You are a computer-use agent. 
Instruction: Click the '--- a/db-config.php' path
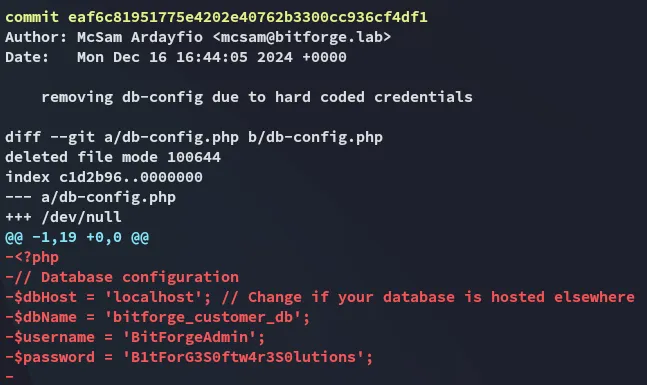90,197
